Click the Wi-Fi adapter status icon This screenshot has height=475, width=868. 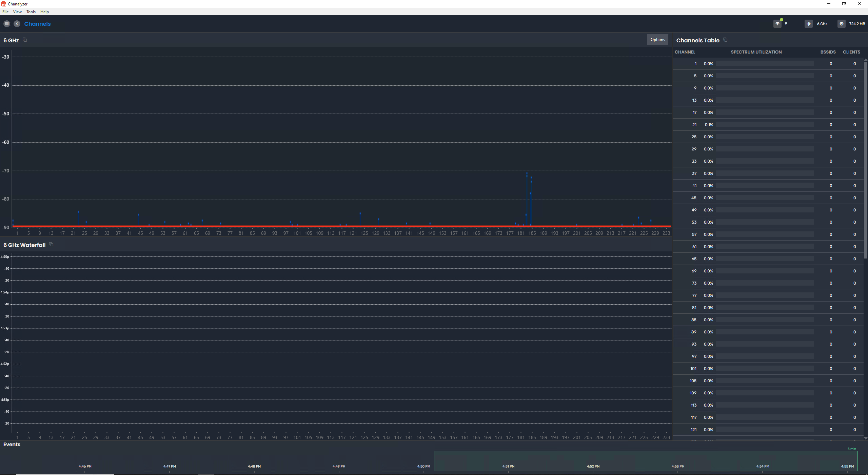pos(777,24)
